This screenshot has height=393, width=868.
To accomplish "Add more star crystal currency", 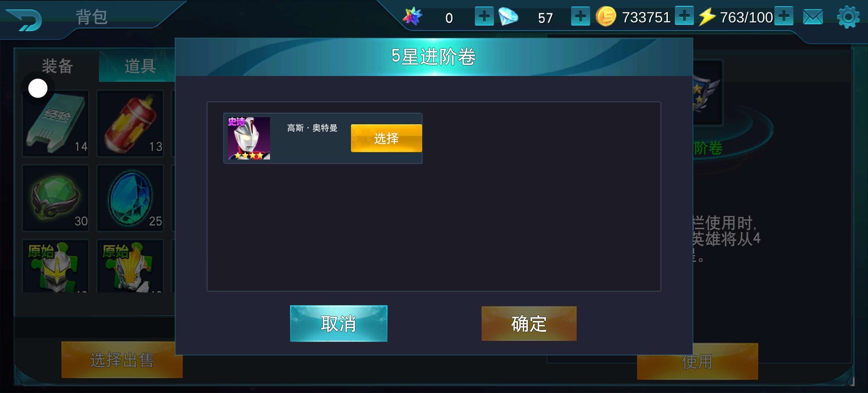I will point(484,16).
